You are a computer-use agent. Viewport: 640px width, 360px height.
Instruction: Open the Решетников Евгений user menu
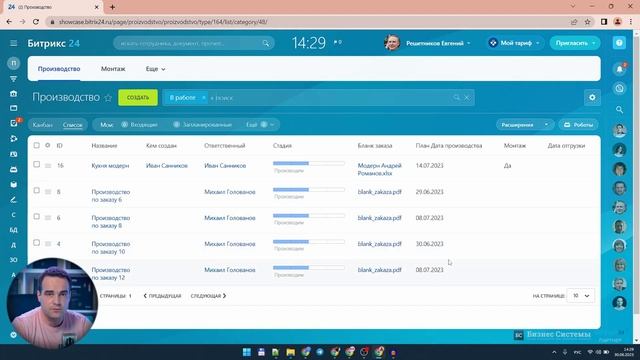click(427, 43)
